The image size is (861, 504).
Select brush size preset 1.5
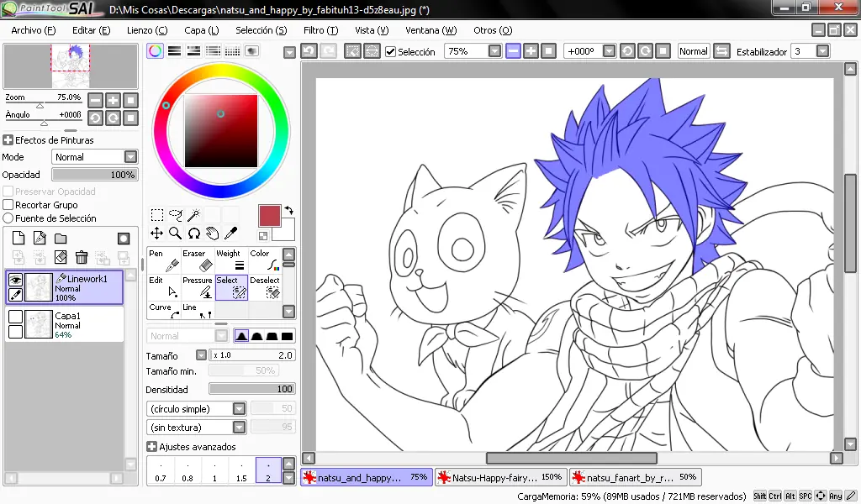241,470
